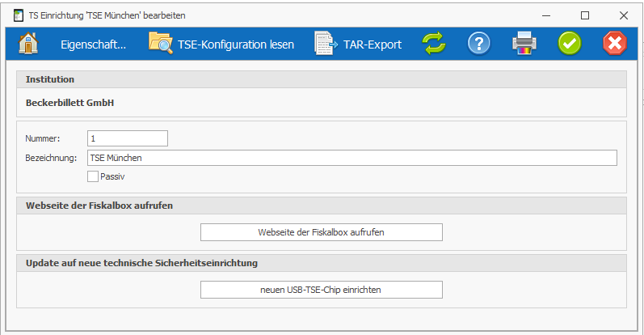Open the Eigenschaft... toolbar entry
This screenshot has height=335, width=644.
click(93, 45)
